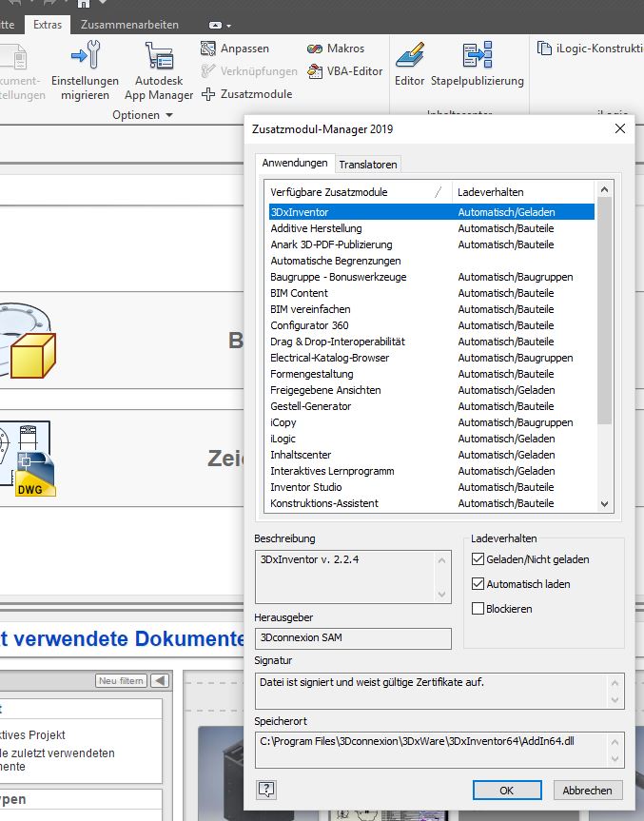Select BIM vereinfachen add-in
Screen dimensions: 644x821
(432, 309)
